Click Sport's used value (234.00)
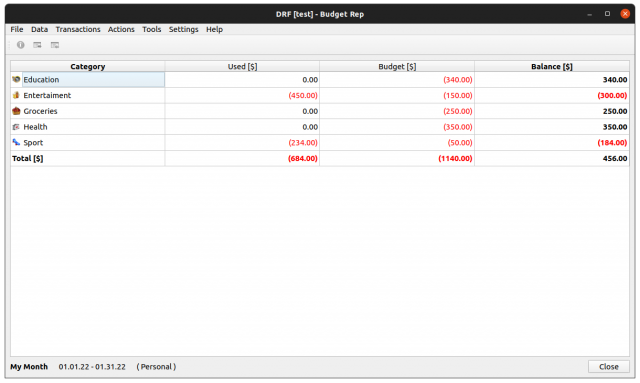 303,143
